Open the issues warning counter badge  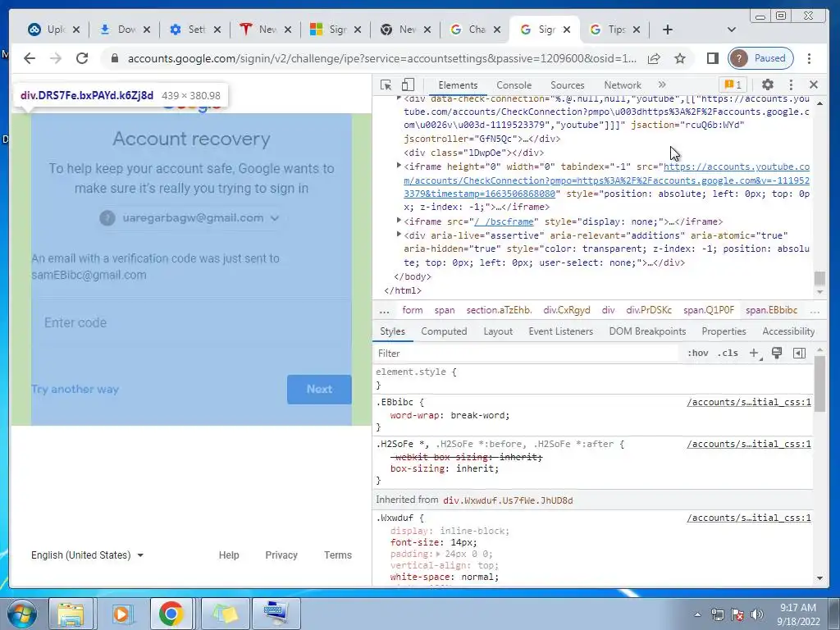pos(733,84)
